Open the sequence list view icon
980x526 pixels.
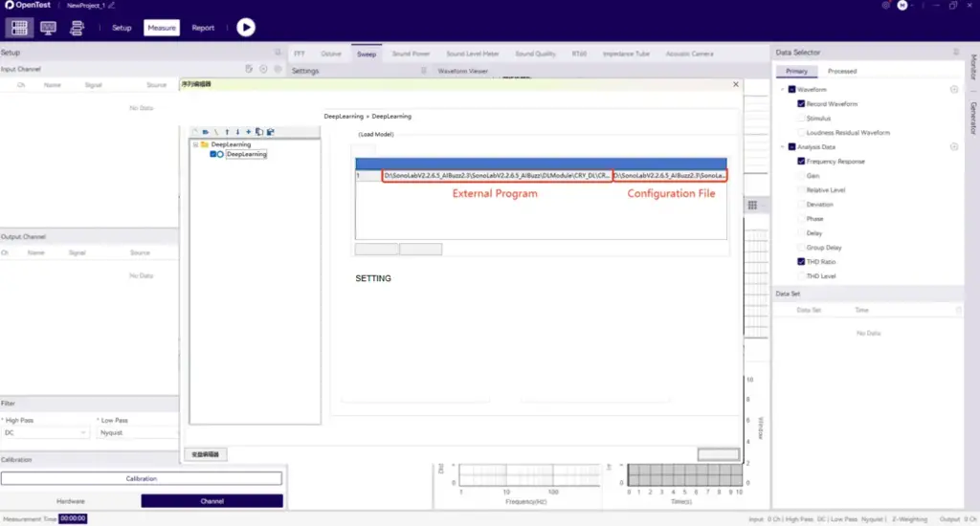(77, 28)
